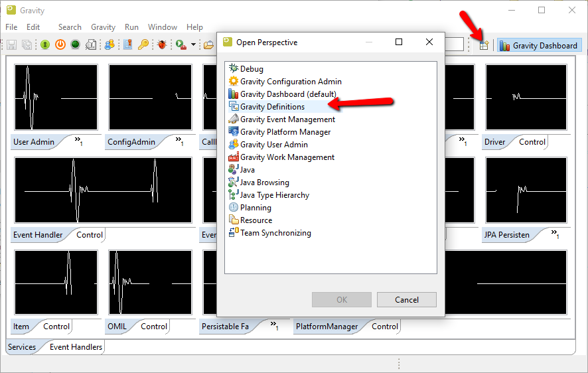Select the Control tab under Event Handler
Viewport: 588px width, 373px height.
point(90,235)
